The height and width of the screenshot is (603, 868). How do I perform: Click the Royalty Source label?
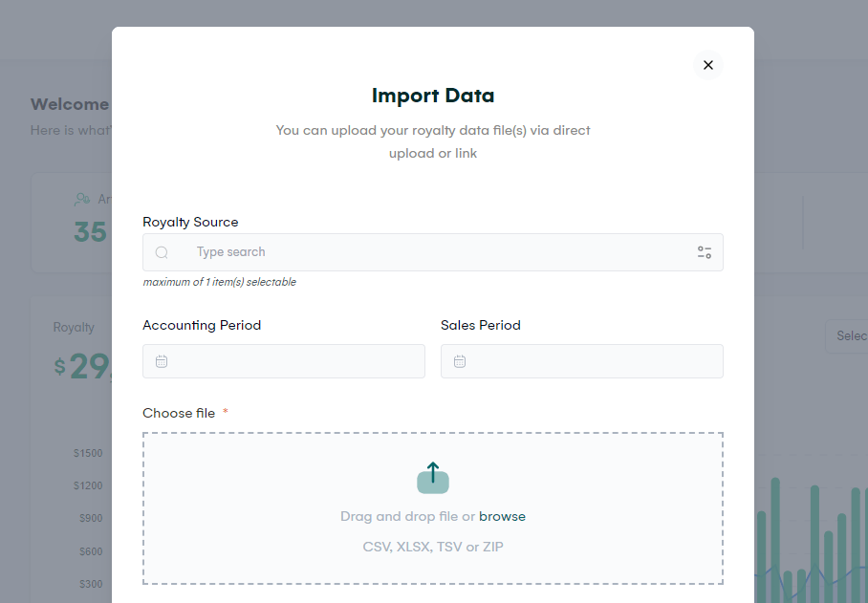(x=190, y=222)
